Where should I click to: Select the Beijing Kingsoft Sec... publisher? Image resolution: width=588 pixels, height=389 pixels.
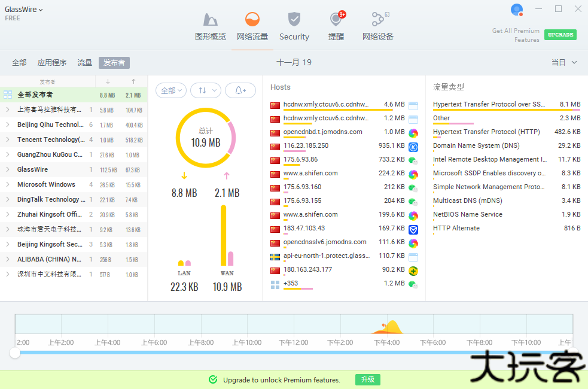point(74,245)
